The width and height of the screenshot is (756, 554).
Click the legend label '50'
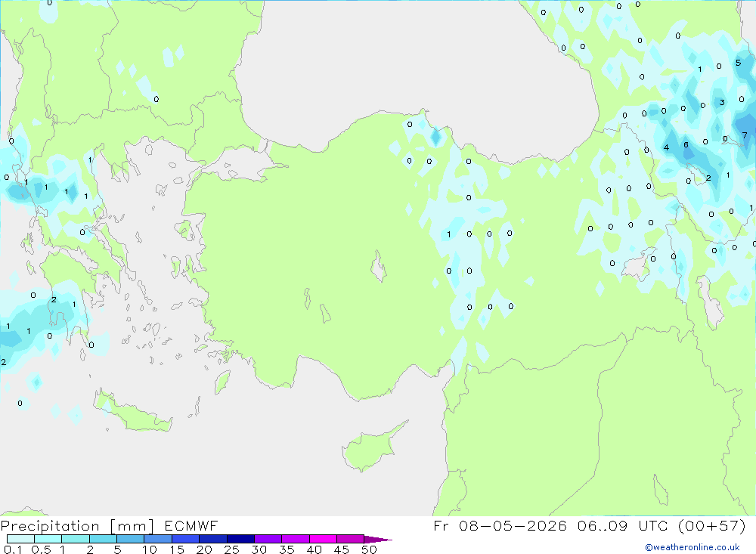[369, 549]
